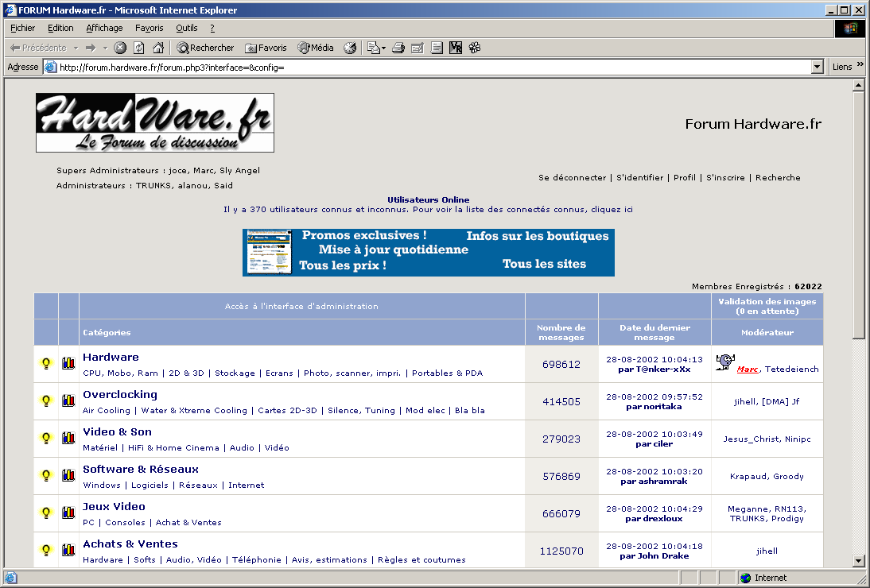Click the Recherche link

[778, 178]
